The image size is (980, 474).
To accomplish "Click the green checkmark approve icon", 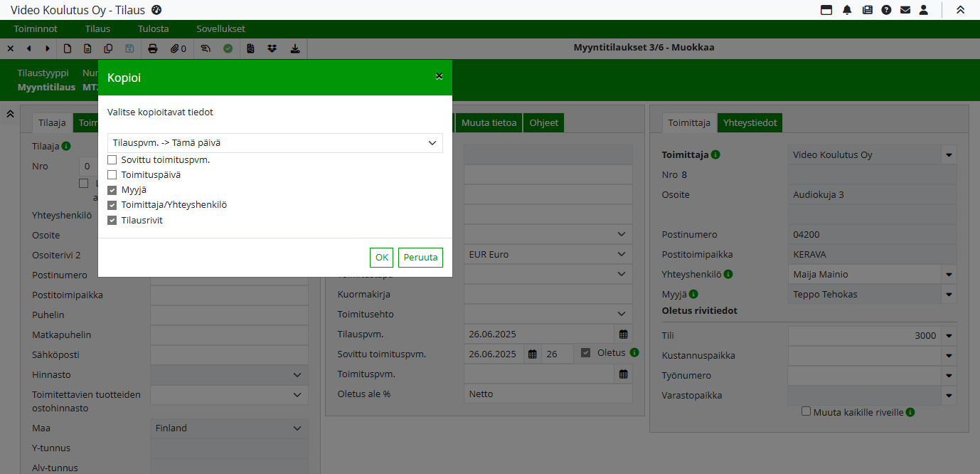I will pos(228,48).
